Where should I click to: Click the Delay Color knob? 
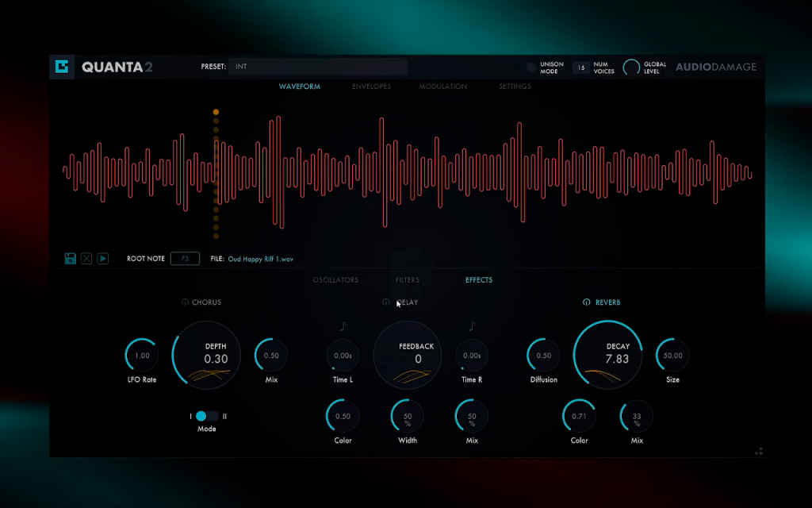coord(343,416)
